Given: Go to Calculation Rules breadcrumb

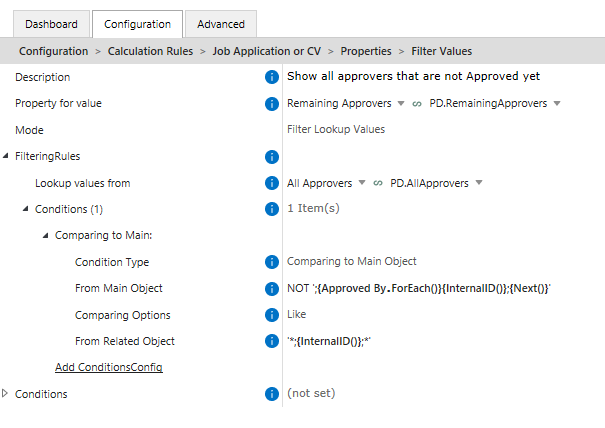Looking at the screenshot, I should 150,51.
